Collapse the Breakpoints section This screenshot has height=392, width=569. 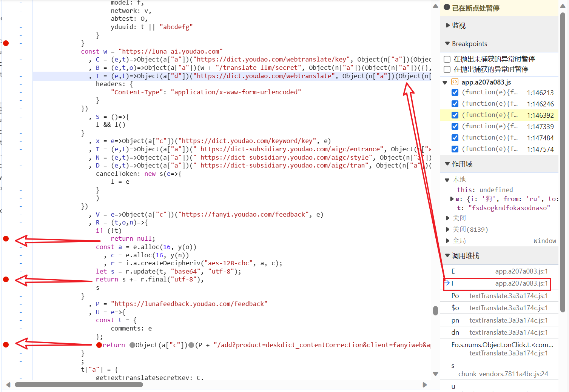448,43
